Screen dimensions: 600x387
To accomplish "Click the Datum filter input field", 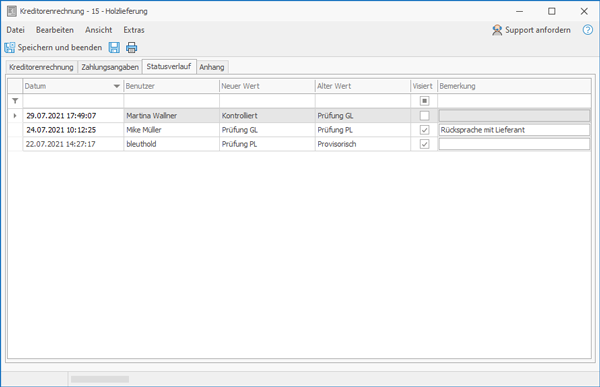I will (x=73, y=101).
